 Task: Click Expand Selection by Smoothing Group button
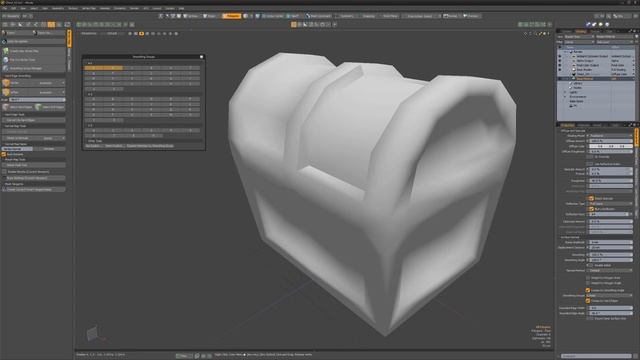point(150,146)
